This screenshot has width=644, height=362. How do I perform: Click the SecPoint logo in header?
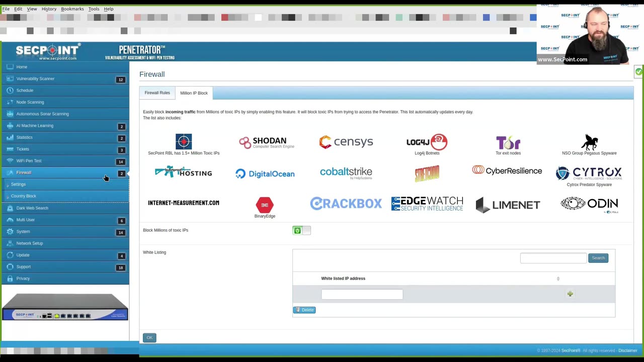pos(48,52)
